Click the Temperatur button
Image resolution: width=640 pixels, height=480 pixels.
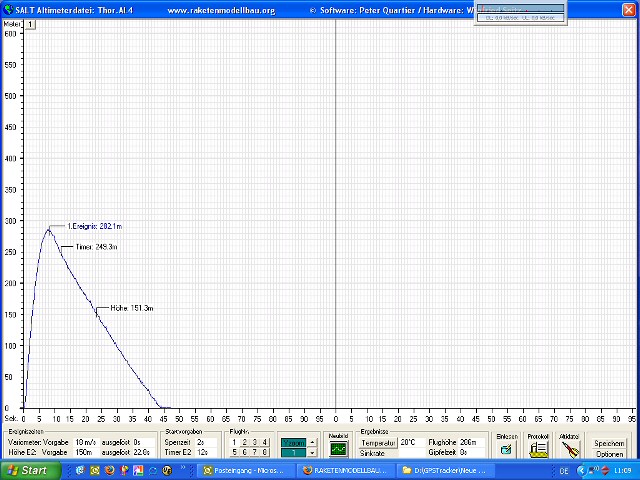[x=378, y=441]
